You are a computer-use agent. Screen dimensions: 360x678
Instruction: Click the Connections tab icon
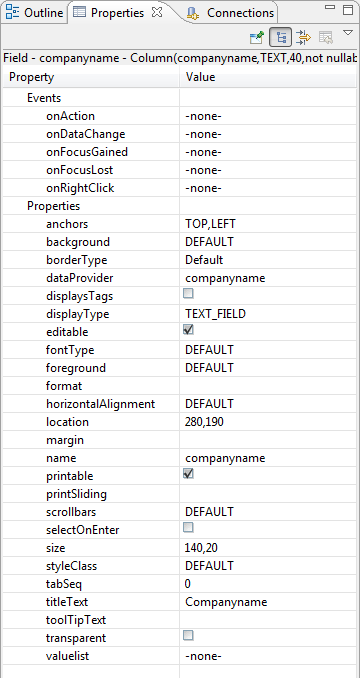(x=193, y=13)
